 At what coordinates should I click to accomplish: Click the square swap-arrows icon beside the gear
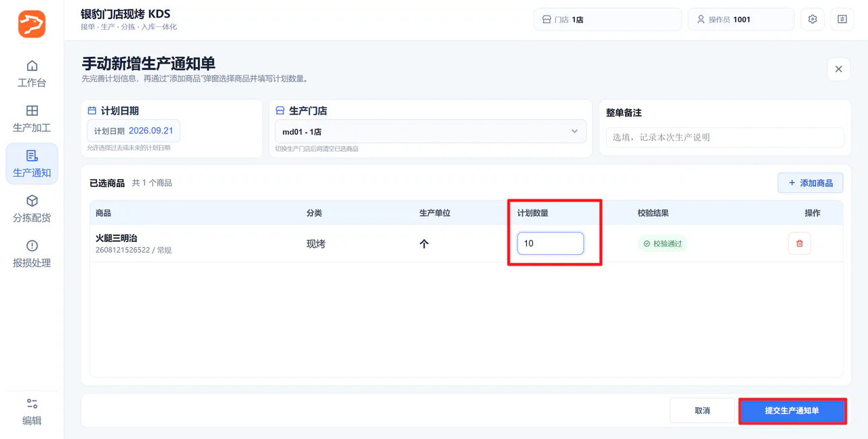point(842,20)
